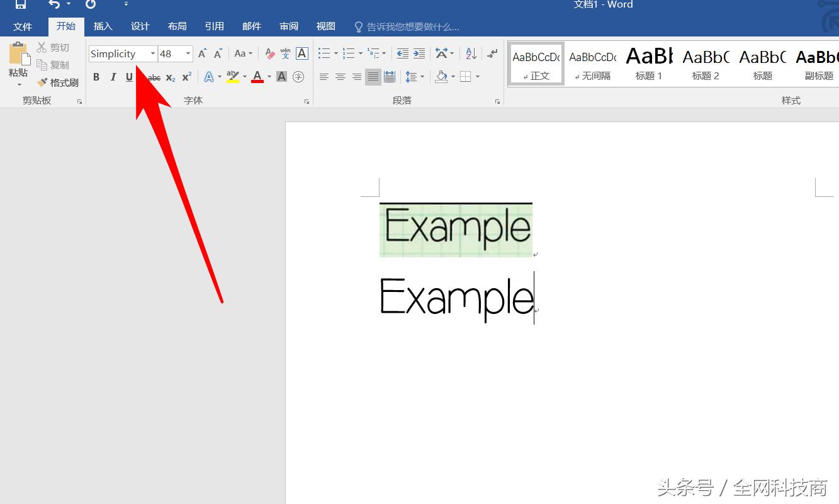Open the font name dropdown showing Simplicity

152,53
